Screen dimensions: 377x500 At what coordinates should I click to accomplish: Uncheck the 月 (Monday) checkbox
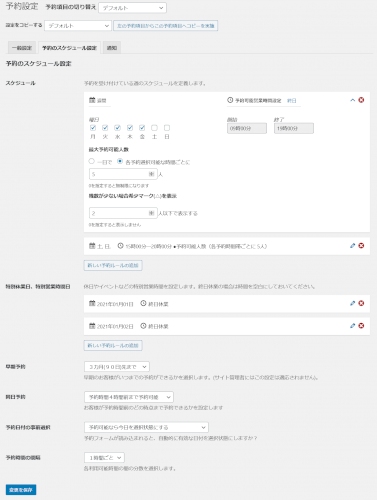(x=93, y=128)
